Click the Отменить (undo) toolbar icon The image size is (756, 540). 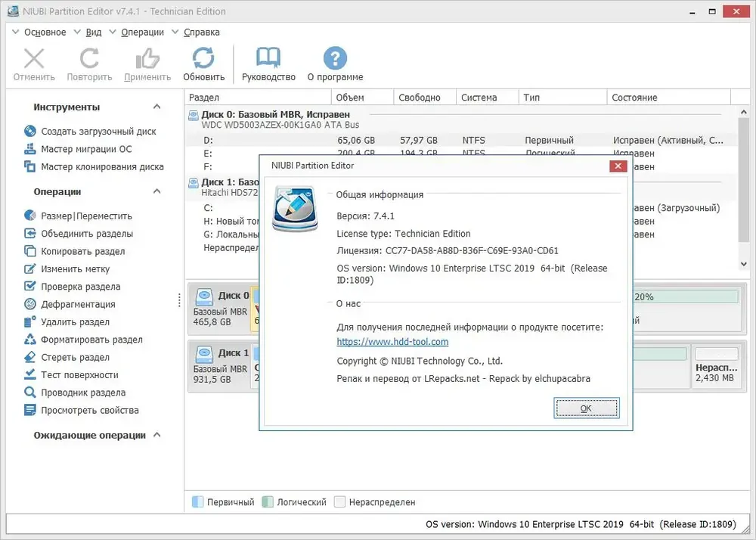point(34,59)
